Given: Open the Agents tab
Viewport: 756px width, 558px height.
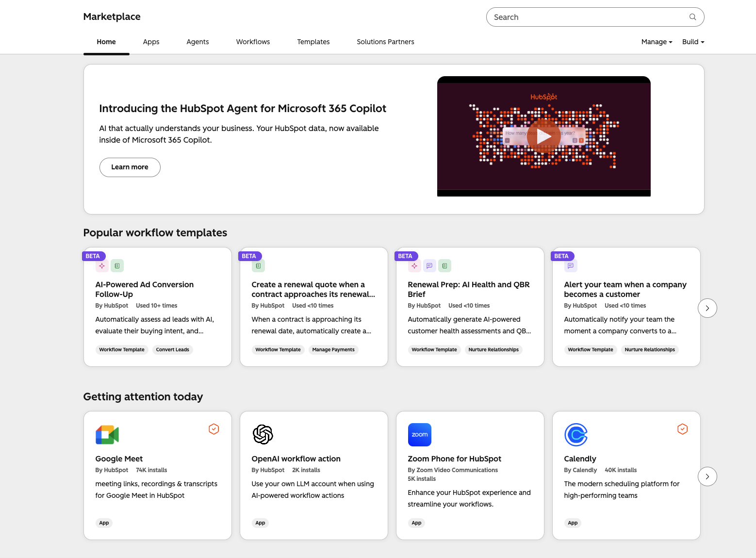Looking at the screenshot, I should pyautogui.click(x=197, y=42).
